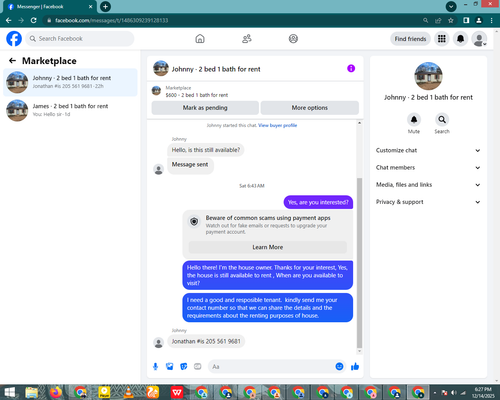The height and width of the screenshot is (400, 500).
Task: Expand Chat members section
Action: click(x=428, y=168)
